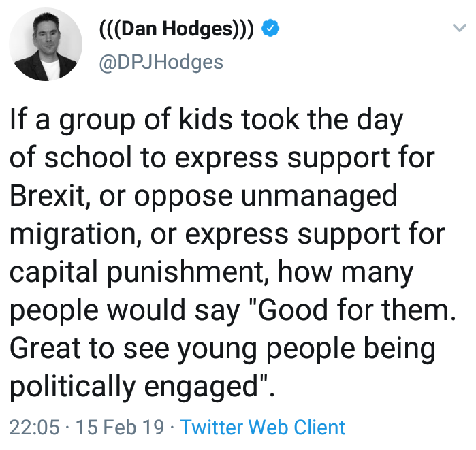Open the Twitter Web Client link
Screen dimensions: 476x450
[x=263, y=428]
